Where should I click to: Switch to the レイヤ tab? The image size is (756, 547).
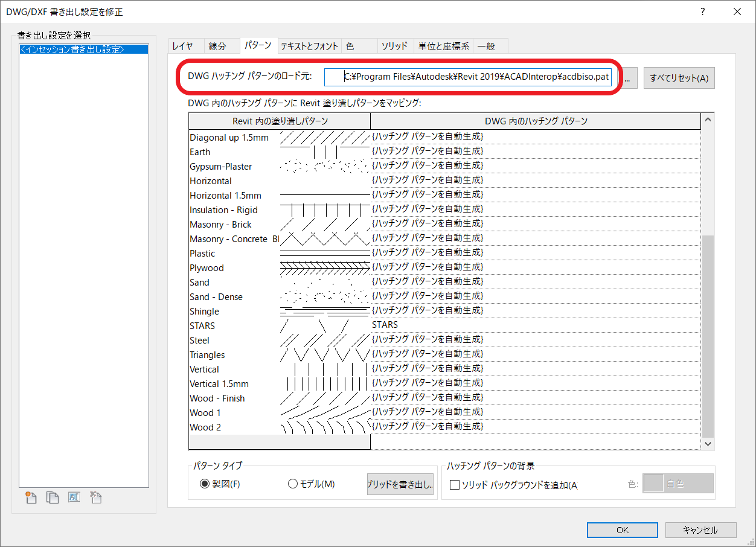tap(185, 45)
